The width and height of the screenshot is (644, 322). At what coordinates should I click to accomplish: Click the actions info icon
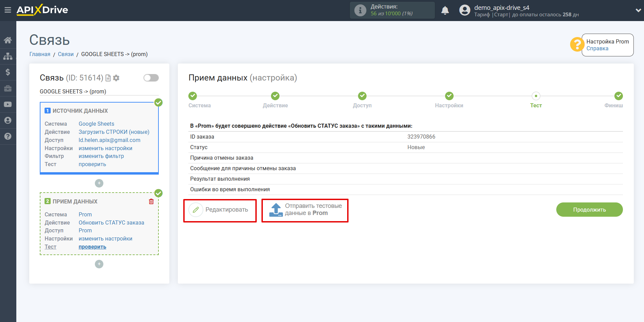tap(360, 10)
